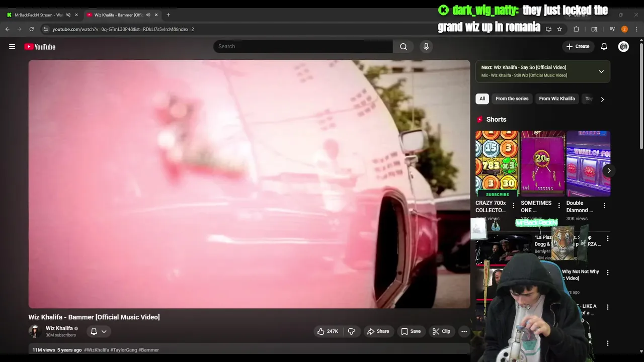Viewport: 644px width, 362px height.
Task: Close the MrBackPackN Stream tab
Action: click(76, 15)
